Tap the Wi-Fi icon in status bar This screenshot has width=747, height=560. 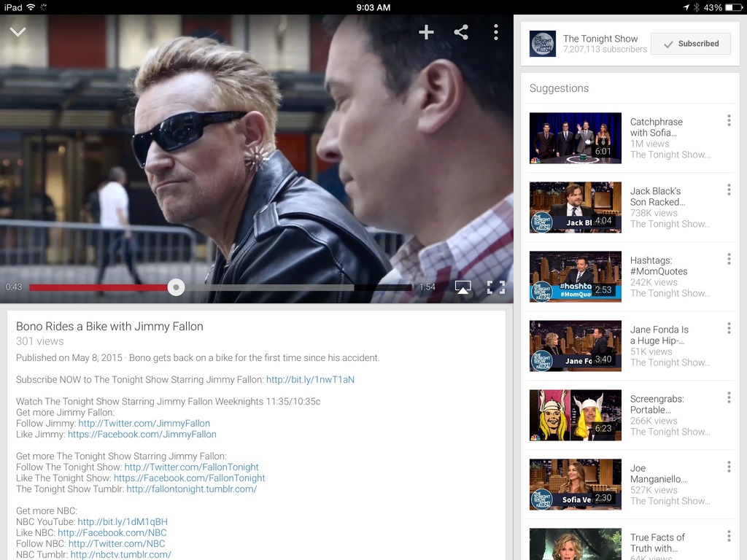(x=31, y=7)
